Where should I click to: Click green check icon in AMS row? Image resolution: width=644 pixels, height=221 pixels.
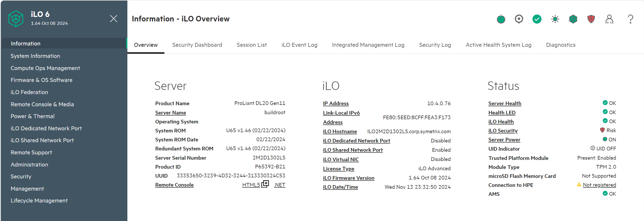[x=605, y=194]
